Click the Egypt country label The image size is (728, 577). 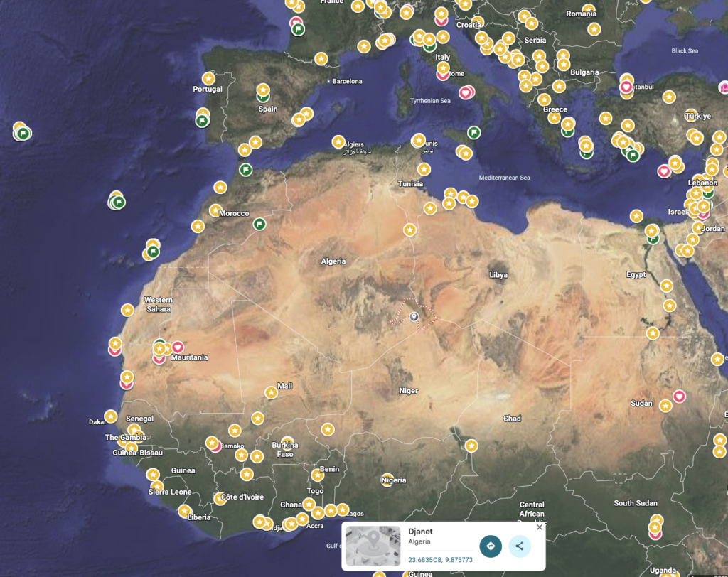[x=636, y=274]
